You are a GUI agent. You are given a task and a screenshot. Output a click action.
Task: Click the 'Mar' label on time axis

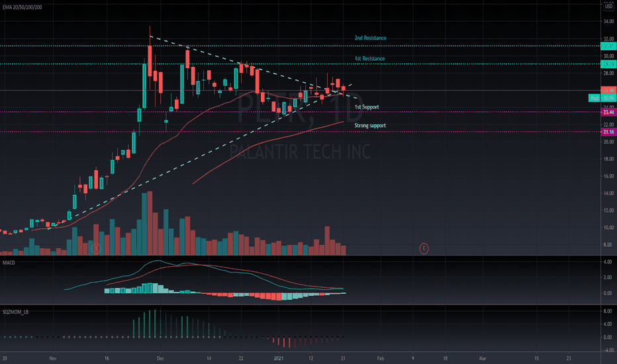(483, 359)
